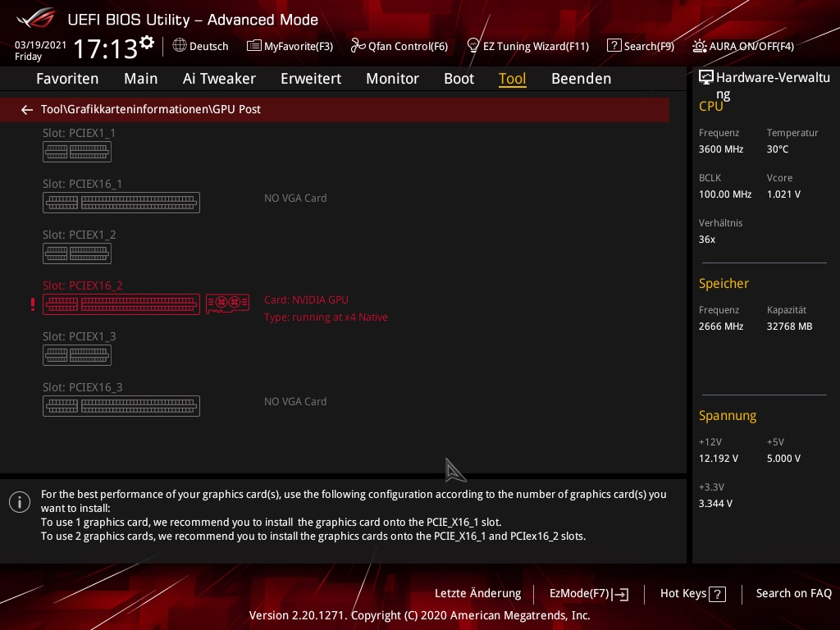The width and height of the screenshot is (840, 630).
Task: Click the ROG logo icon
Action: (35, 18)
